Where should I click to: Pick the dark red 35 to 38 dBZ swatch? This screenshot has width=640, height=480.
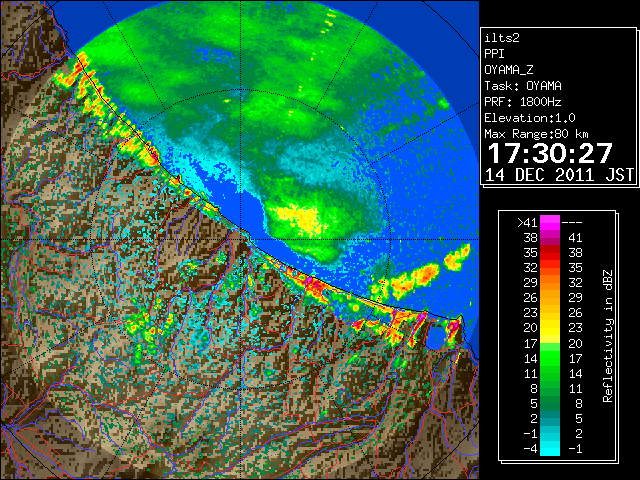coord(550,253)
